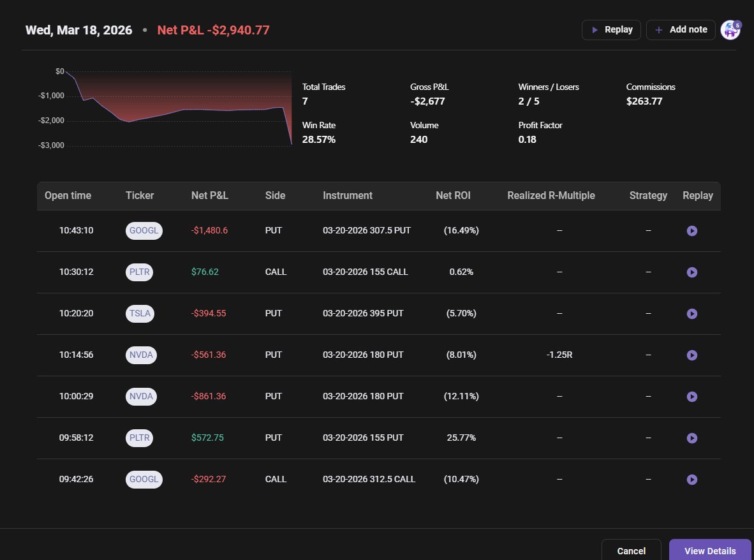Select the TSLA ticker badge
This screenshot has width=754, height=560.
[140, 313]
